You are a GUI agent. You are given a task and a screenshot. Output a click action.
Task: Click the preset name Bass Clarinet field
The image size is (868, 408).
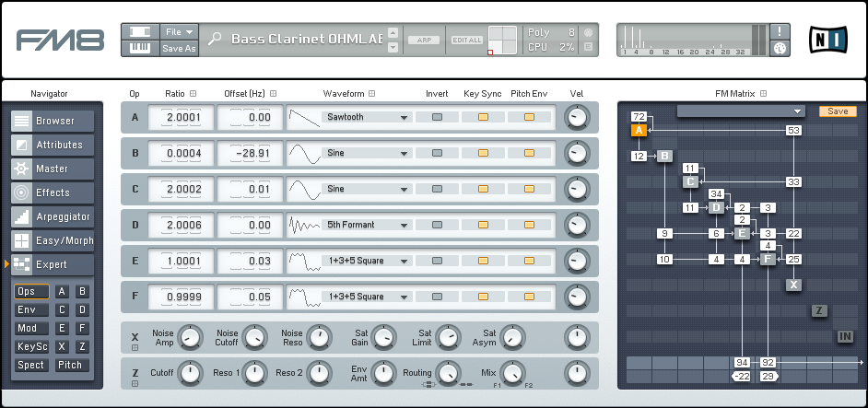(307, 39)
